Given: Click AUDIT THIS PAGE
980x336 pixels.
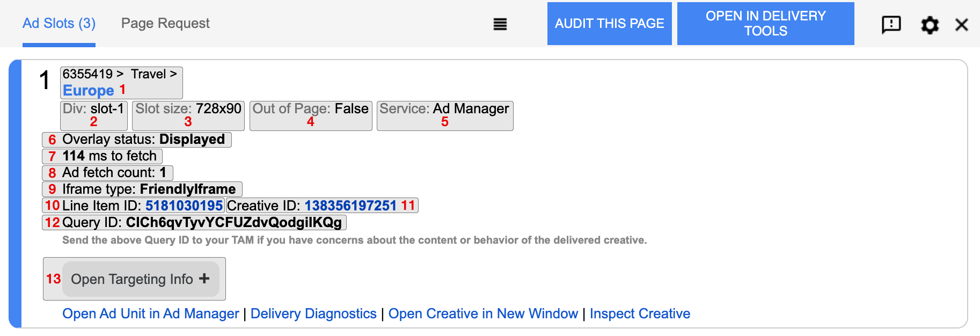Looking at the screenshot, I should (609, 23).
